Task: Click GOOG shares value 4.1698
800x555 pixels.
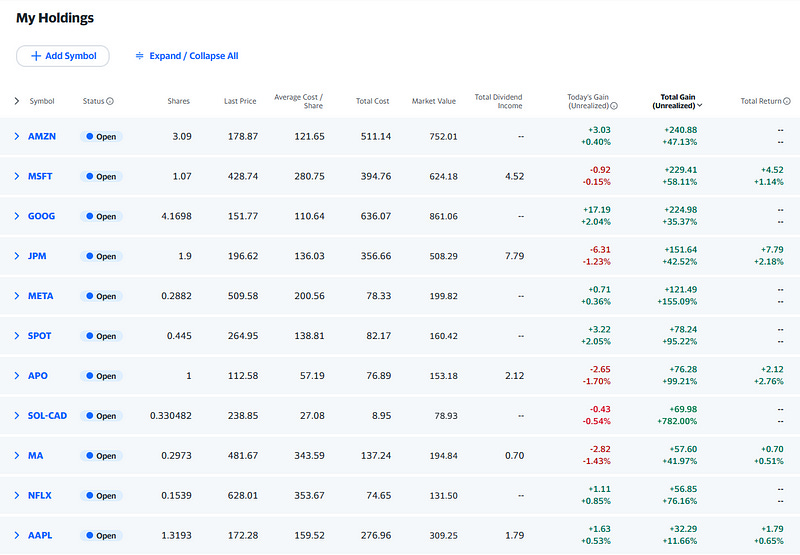Action: click(x=177, y=216)
